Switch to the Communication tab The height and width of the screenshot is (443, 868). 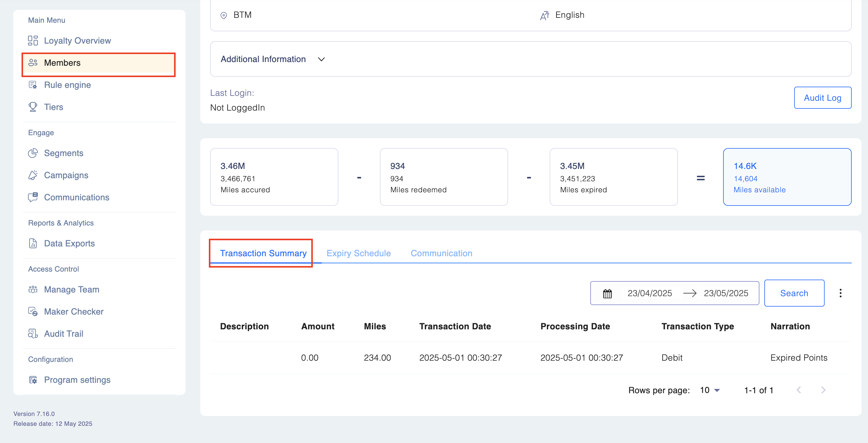tap(441, 253)
